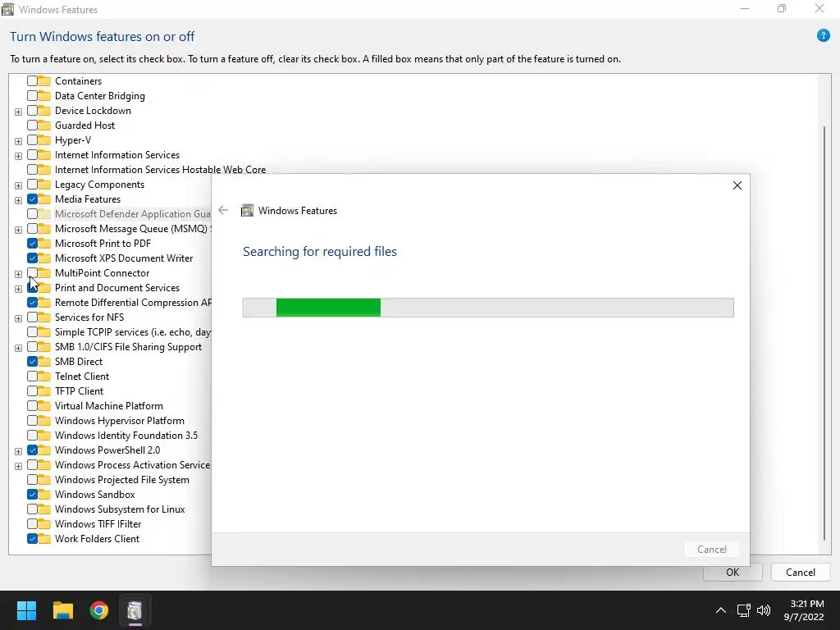Expand the Hyper-V tree node
The image size is (840, 630).
tap(18, 141)
